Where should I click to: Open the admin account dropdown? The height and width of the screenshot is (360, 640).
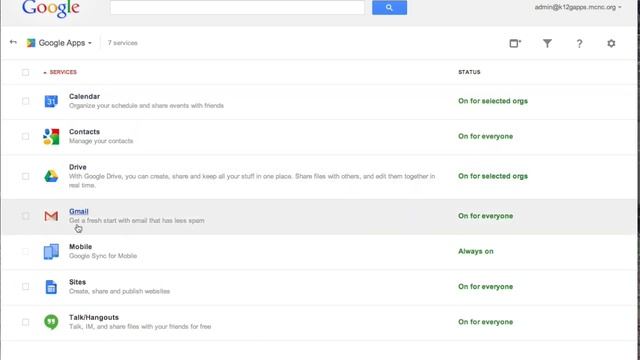[x=578, y=7]
